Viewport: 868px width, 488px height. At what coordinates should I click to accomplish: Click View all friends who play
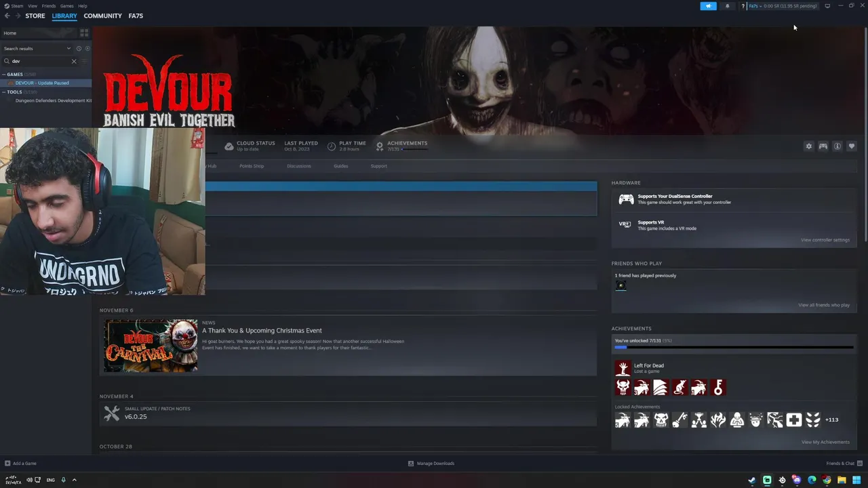click(x=824, y=305)
